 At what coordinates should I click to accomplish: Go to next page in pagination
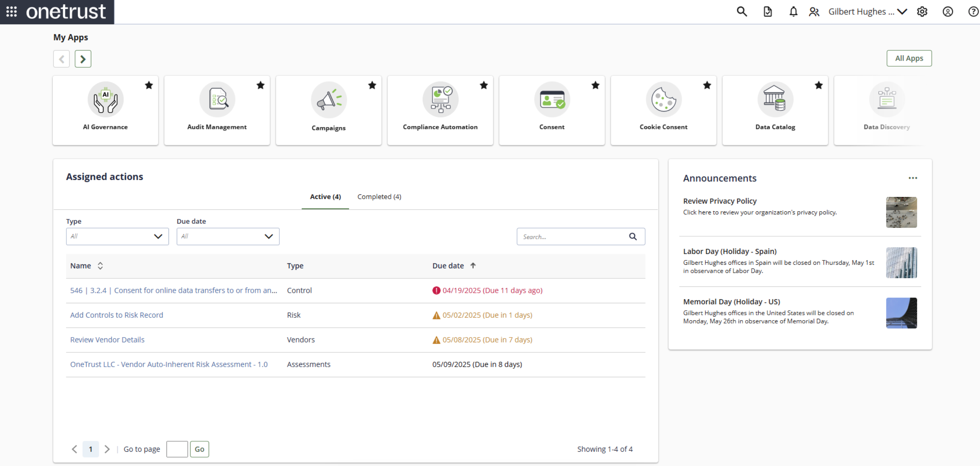(107, 449)
